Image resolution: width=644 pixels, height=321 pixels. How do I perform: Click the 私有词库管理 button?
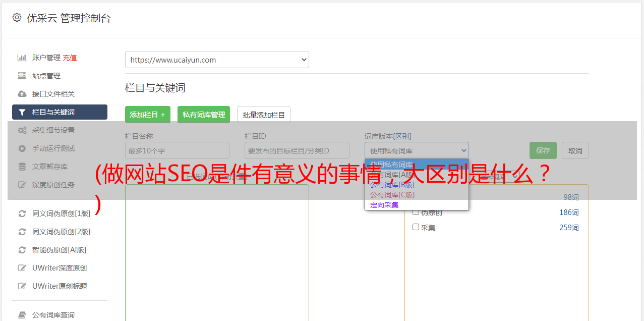(204, 115)
